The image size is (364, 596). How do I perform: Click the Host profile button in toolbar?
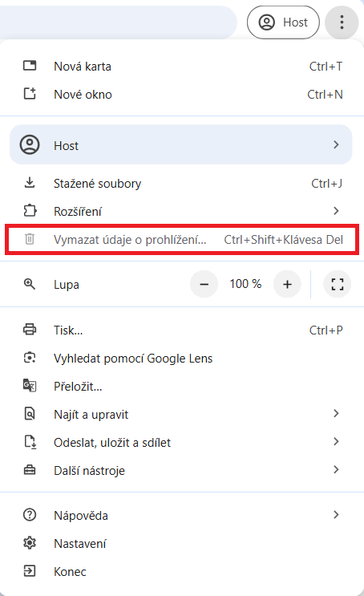click(x=283, y=22)
